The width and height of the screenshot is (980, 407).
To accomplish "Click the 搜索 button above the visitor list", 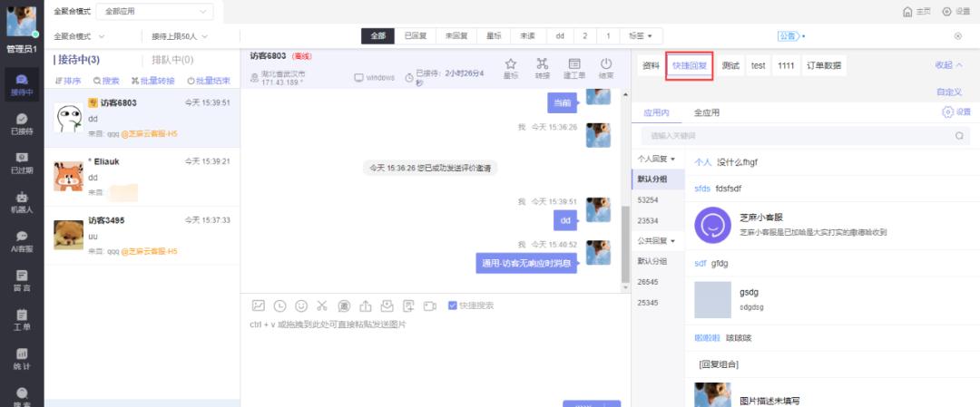I will pyautogui.click(x=106, y=82).
